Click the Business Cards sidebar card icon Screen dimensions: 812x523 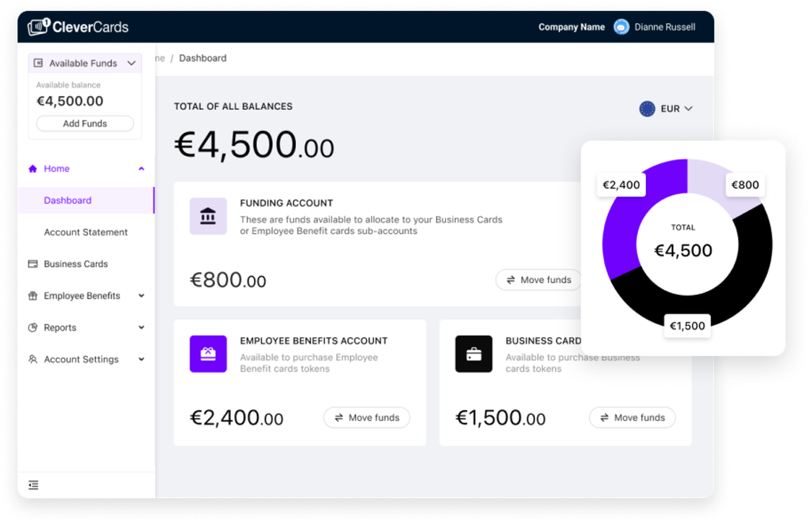33,264
